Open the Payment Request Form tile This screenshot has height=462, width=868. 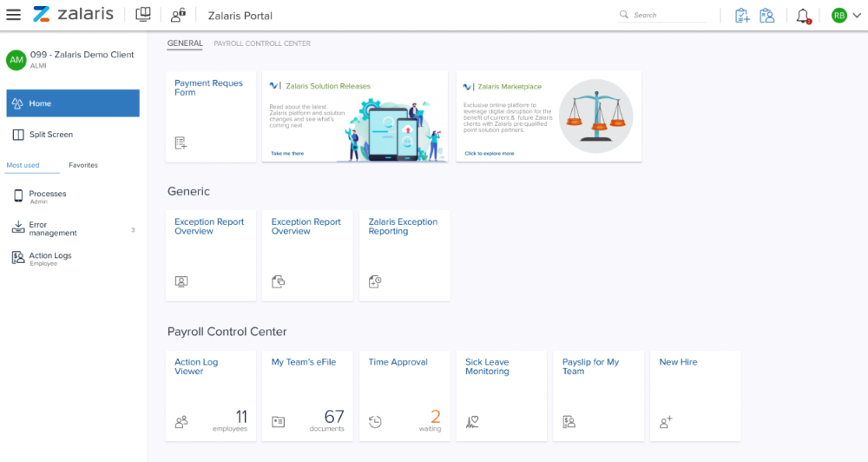point(211,116)
